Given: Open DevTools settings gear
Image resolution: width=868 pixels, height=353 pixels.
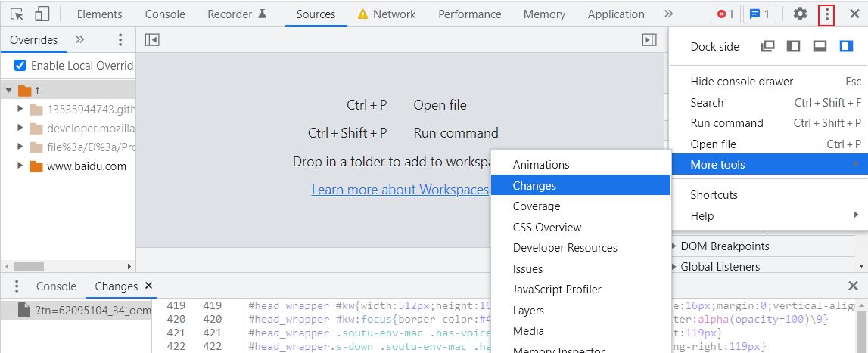Looking at the screenshot, I should [x=800, y=14].
